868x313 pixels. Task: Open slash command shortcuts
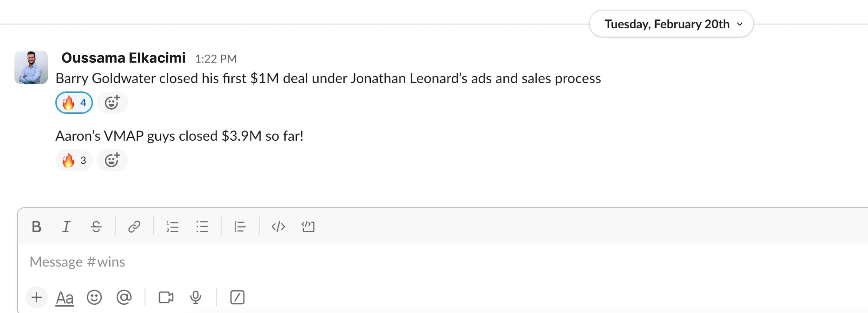237,297
